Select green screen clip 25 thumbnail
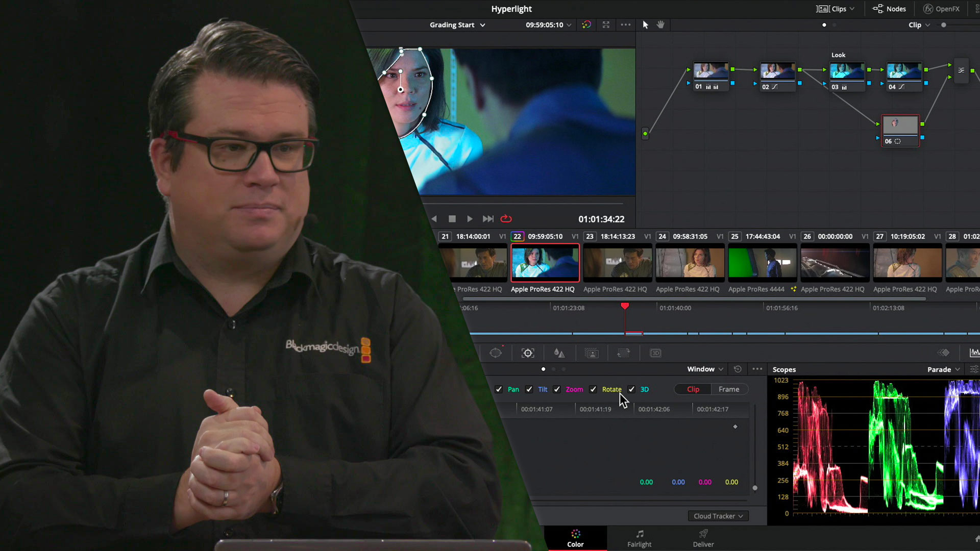The width and height of the screenshot is (980, 551). point(763,263)
